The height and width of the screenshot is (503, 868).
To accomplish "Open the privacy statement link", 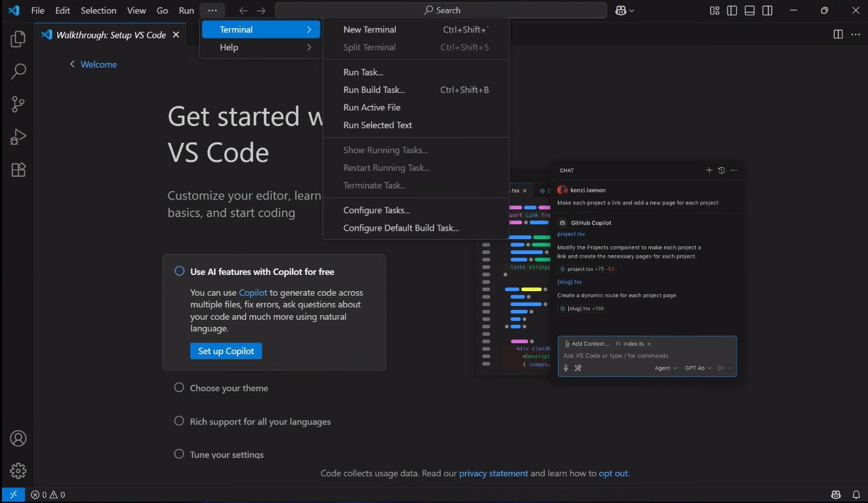I will coord(493,473).
